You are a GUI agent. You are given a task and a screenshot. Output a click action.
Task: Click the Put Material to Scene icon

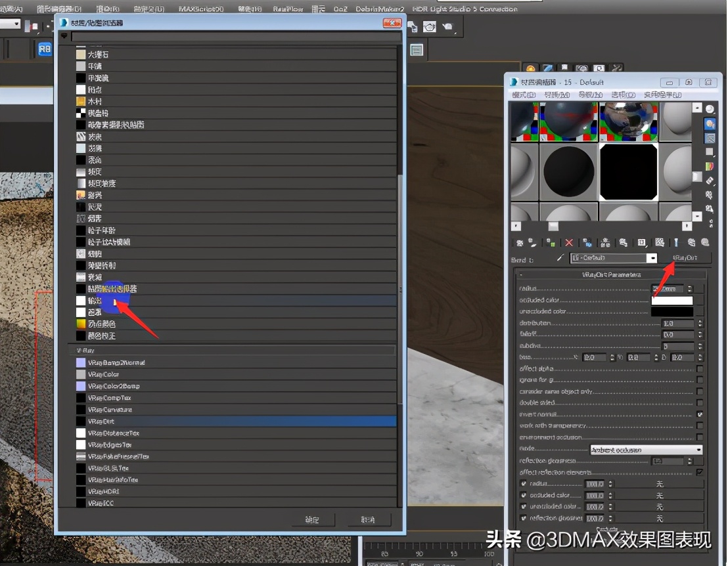[x=534, y=242]
